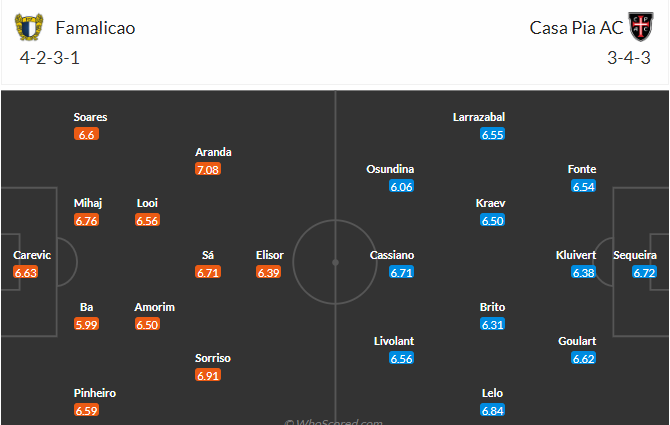The height and width of the screenshot is (425, 670).
Task: Select Ba's 5.99 rating badge
Action: pyautogui.click(x=86, y=324)
